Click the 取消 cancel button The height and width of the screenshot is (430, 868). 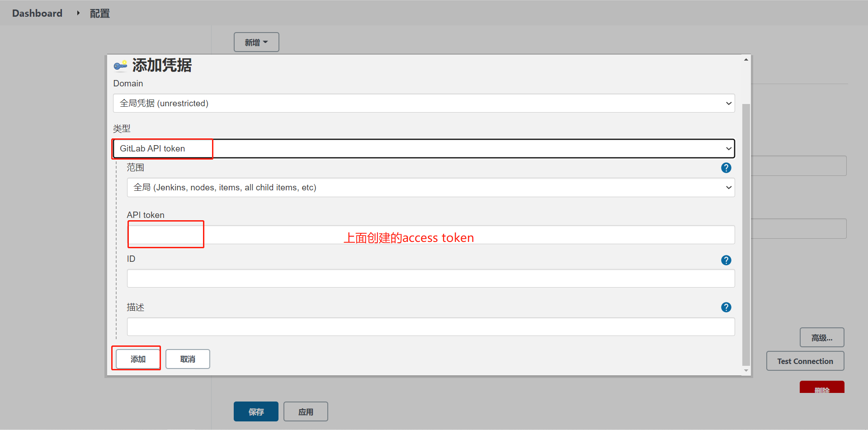tap(188, 359)
